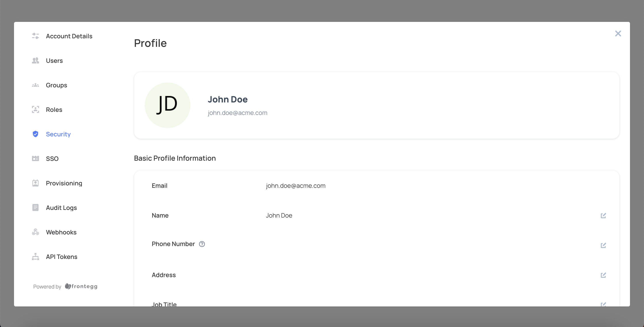Screen dimensions: 644x327
Task: Click the Webhooks icon in sidebar
Action: click(x=35, y=232)
